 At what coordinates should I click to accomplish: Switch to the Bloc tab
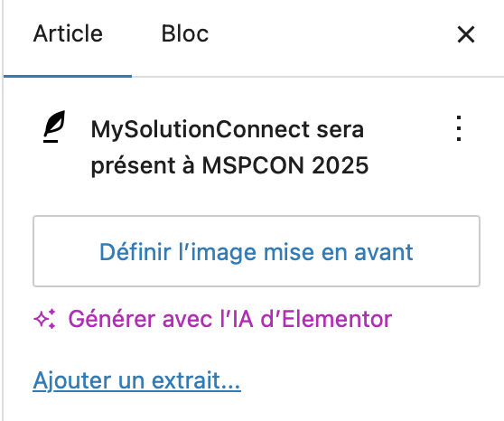click(x=185, y=33)
